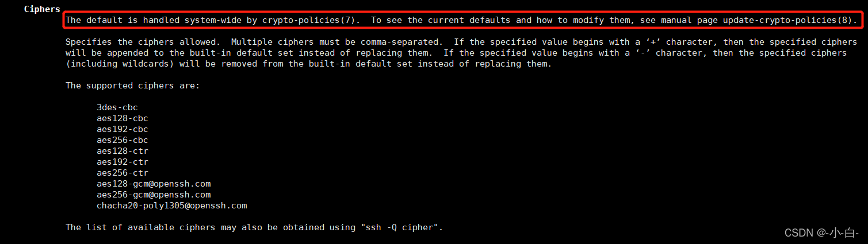This screenshot has width=868, height=244.
Task: Click aes256-gcm@openssh.com in the list
Action: coord(154,195)
